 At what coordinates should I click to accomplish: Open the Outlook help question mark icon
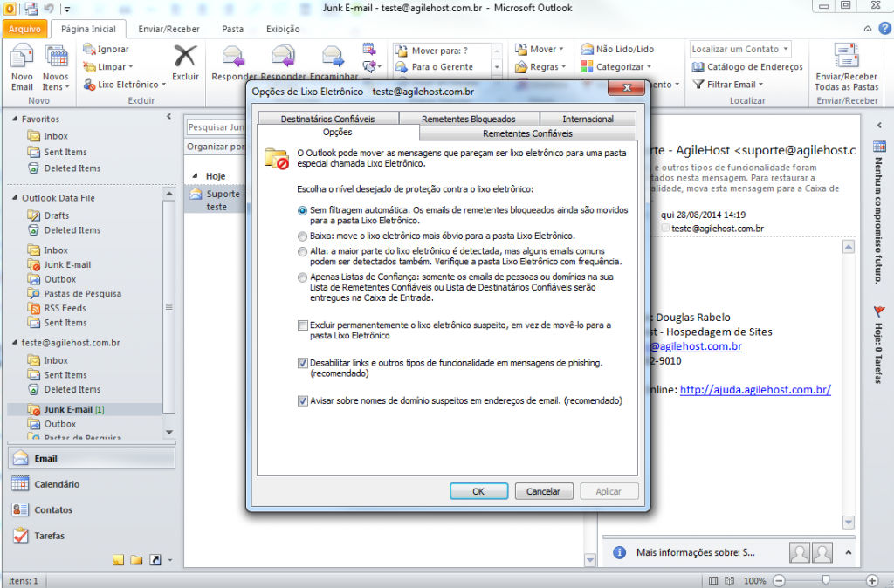[885, 28]
